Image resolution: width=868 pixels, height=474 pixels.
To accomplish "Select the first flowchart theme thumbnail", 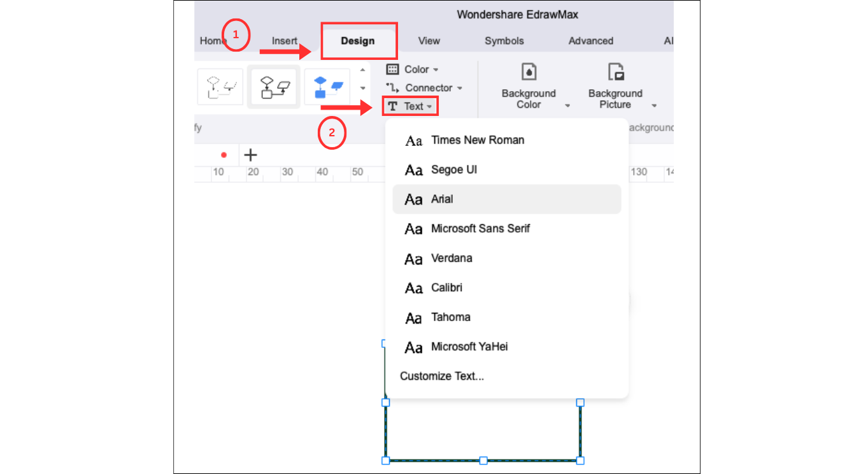I will 220,87.
